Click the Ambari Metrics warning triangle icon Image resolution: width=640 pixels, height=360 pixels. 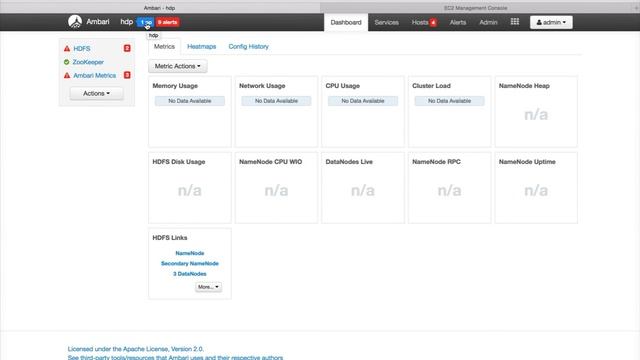[x=67, y=76]
